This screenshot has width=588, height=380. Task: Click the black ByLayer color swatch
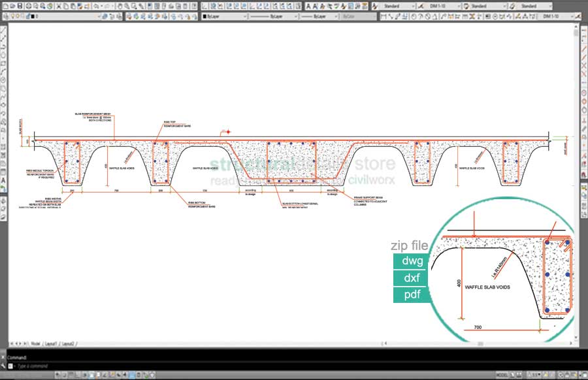pyautogui.click(x=205, y=16)
